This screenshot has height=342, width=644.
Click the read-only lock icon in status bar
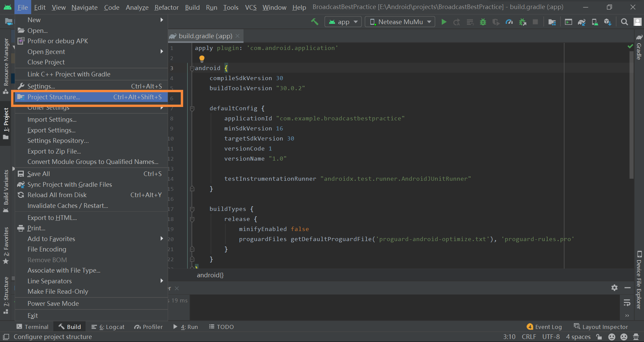point(599,337)
